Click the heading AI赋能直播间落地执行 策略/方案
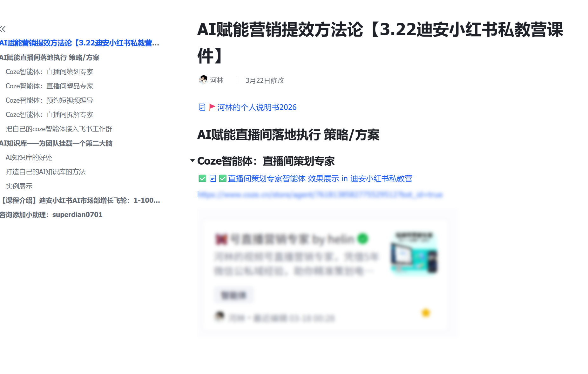588x374 pixels. coord(288,135)
